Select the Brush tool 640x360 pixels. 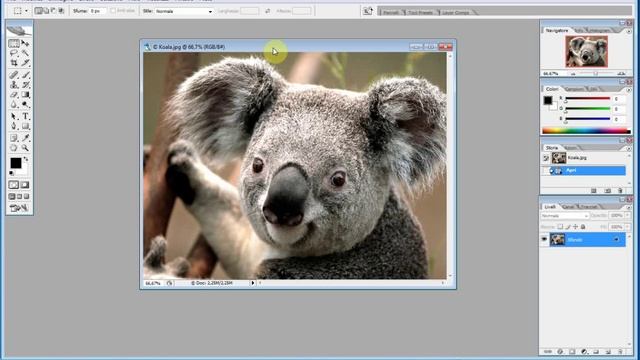pos(25,75)
